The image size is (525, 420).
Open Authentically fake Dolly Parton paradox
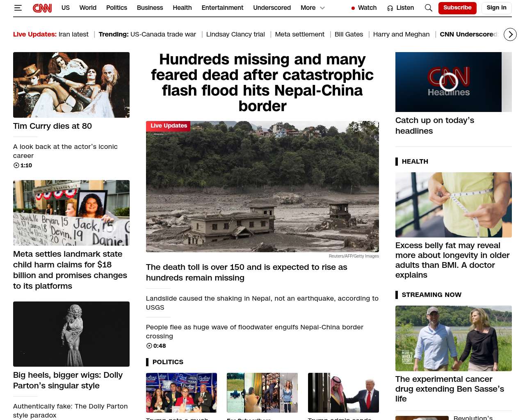(71, 411)
